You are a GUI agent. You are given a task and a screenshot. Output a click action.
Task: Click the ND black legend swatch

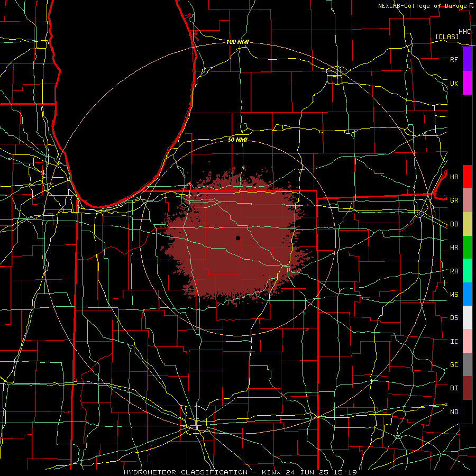pyautogui.click(x=467, y=411)
